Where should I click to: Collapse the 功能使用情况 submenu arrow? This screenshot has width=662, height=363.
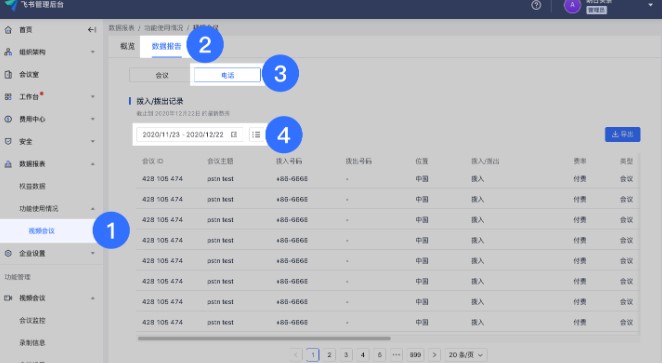point(92,209)
